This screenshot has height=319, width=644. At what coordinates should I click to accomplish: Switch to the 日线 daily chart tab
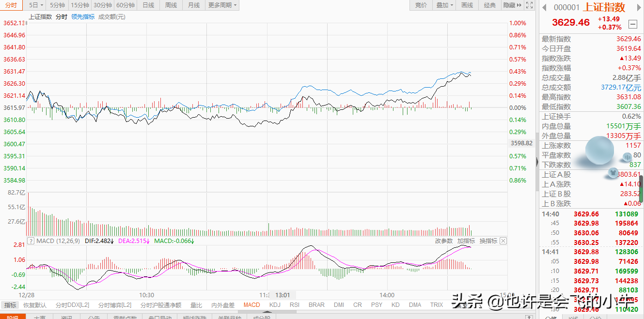click(x=148, y=5)
